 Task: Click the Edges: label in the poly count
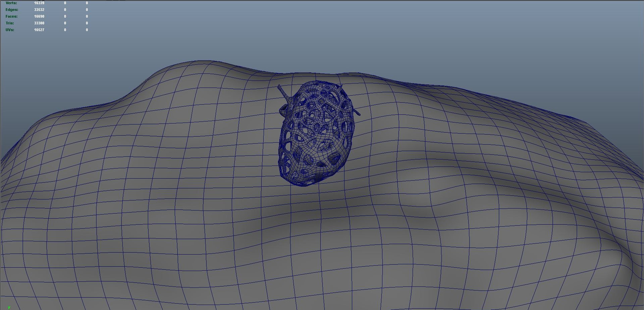point(12,10)
